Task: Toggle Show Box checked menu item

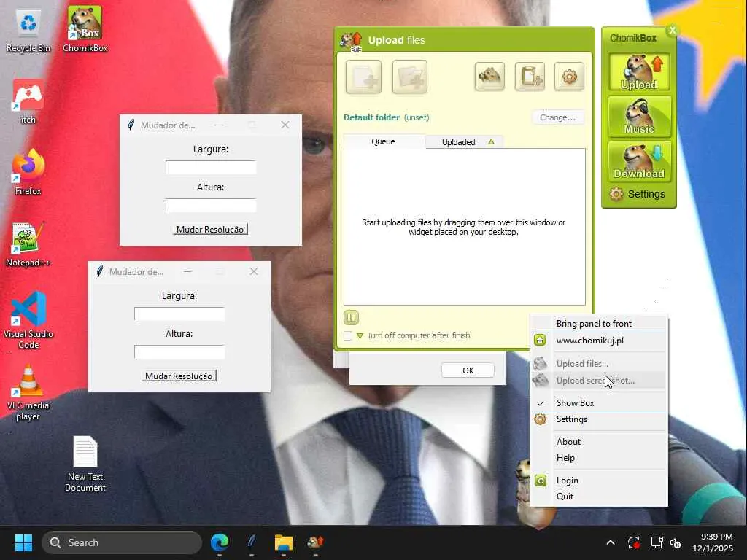Action: point(598,402)
